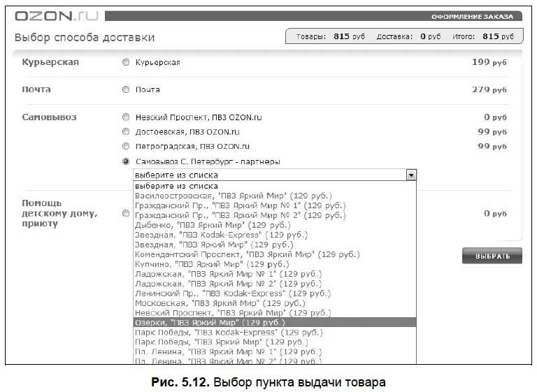Pick Ленинский Пр., ПВЗ Kodak-Express option
This screenshot has height=392, width=537.
[275, 293]
